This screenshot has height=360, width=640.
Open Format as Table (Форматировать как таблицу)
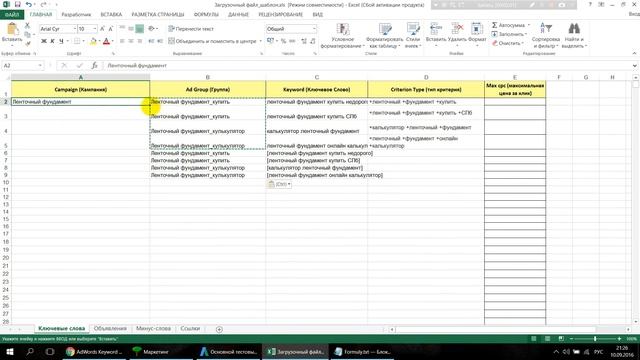point(384,36)
